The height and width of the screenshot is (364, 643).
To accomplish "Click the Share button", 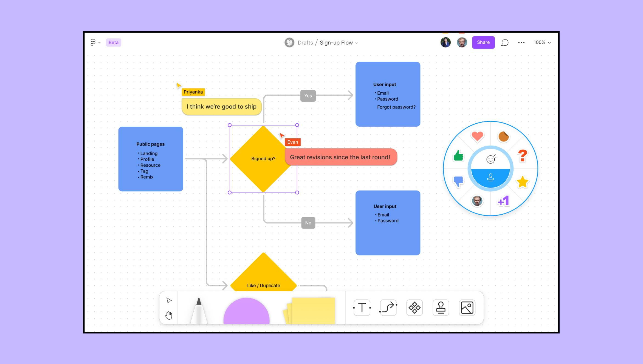I will point(483,42).
